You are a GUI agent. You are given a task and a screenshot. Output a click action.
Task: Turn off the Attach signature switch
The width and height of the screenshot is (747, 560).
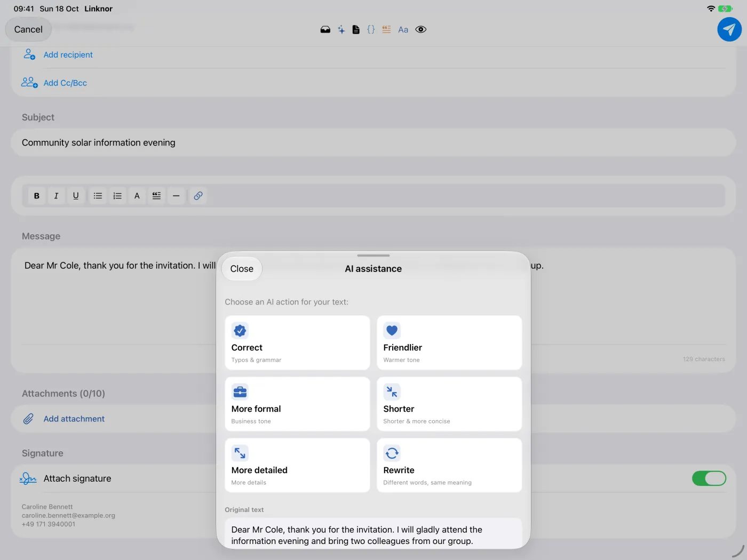tap(709, 478)
